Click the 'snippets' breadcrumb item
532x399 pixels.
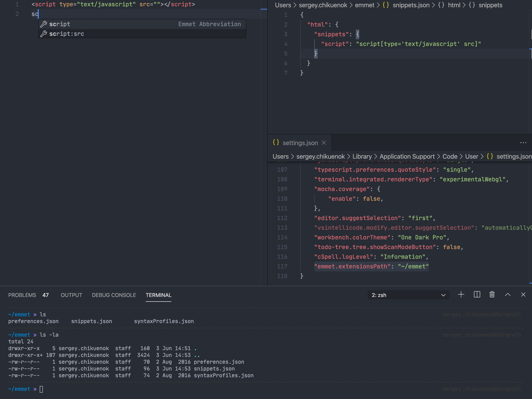coord(490,5)
